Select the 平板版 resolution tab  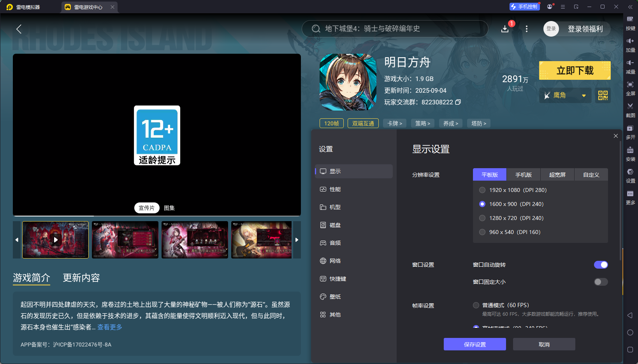tap(490, 175)
